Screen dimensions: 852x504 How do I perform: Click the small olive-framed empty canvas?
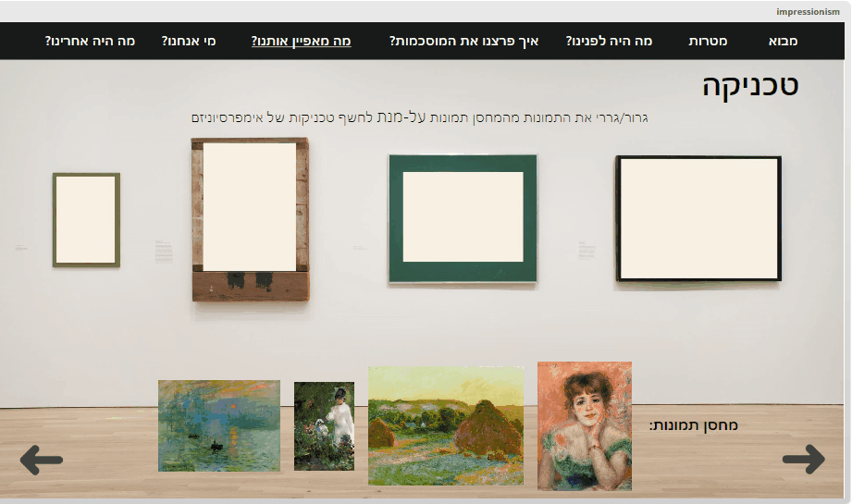[86, 220]
